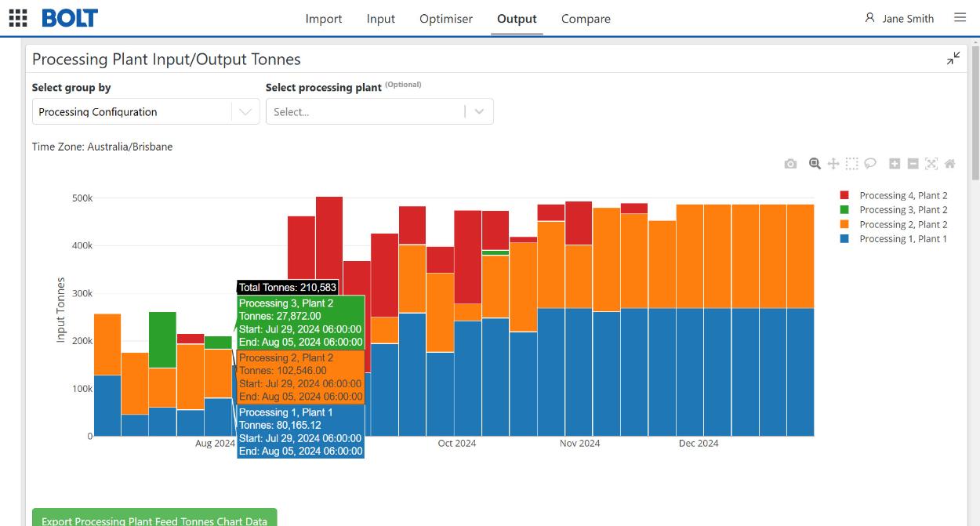Select the Zoom tool in chart modebar
This screenshot has width=980, height=526.
point(815,164)
